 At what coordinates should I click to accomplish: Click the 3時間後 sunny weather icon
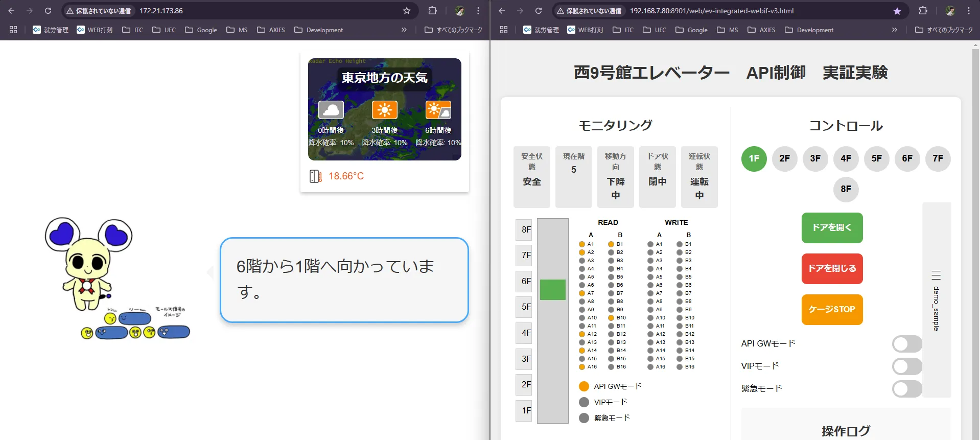pos(384,110)
